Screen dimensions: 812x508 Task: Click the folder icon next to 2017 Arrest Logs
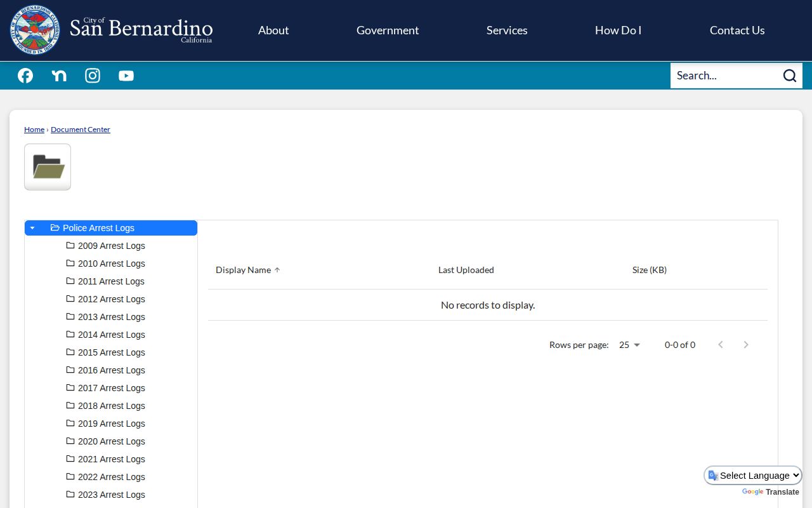70,387
